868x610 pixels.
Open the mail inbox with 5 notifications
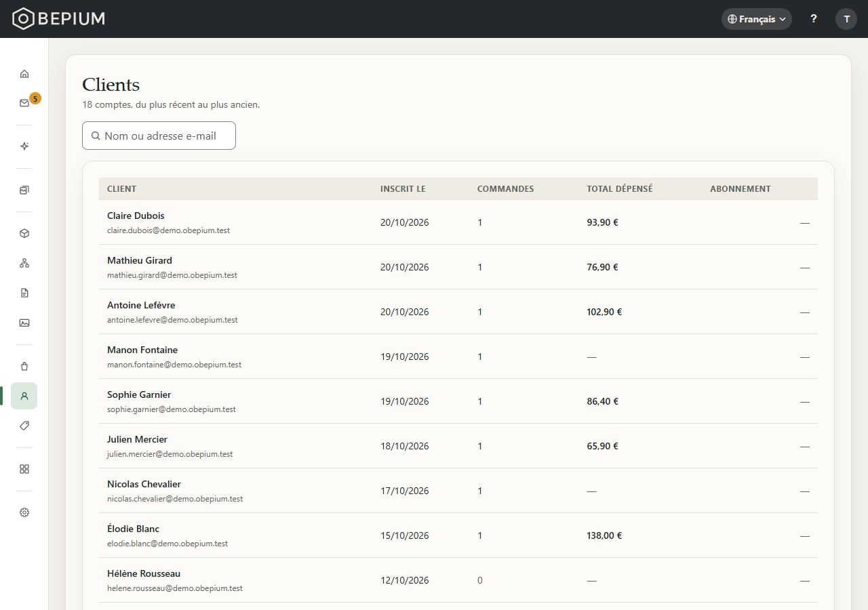pos(24,103)
